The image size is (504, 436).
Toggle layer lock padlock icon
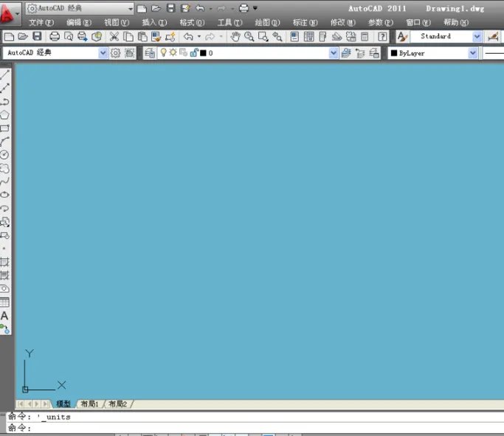[193, 53]
